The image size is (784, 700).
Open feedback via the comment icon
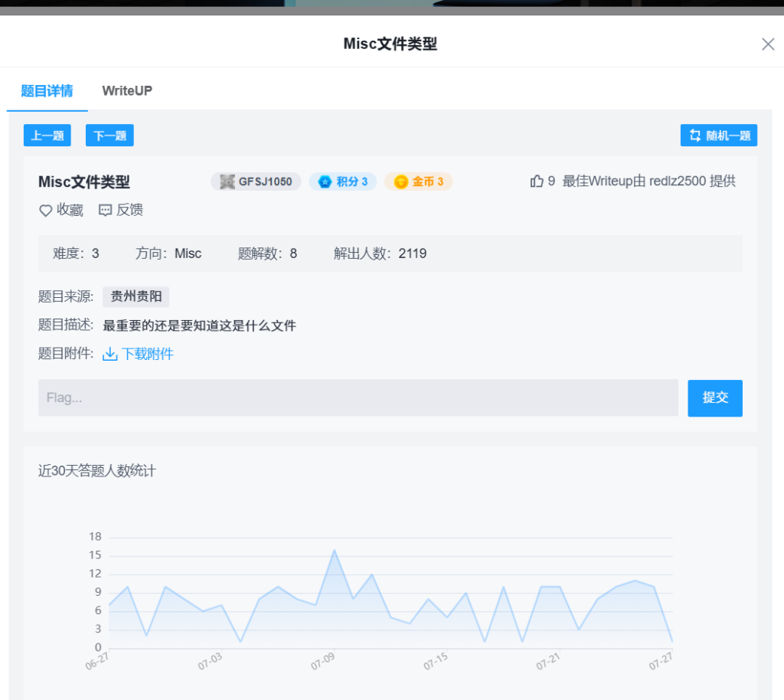point(106,211)
